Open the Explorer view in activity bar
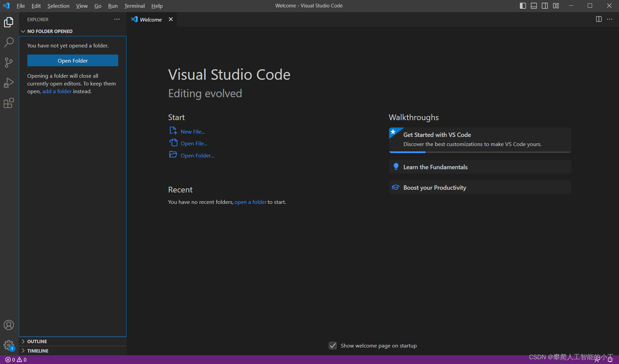The image size is (619, 364). pyautogui.click(x=9, y=22)
